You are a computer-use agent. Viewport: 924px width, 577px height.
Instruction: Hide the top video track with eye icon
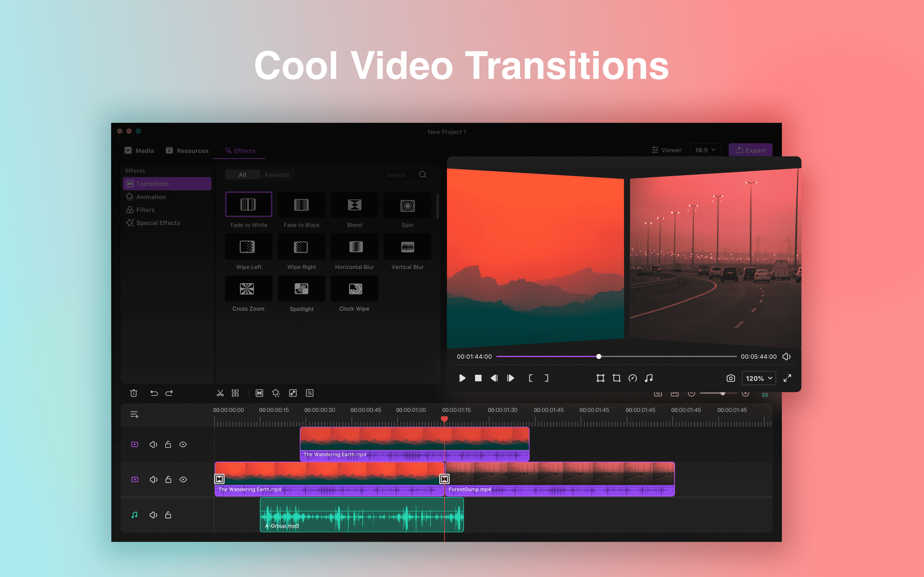pyautogui.click(x=183, y=445)
